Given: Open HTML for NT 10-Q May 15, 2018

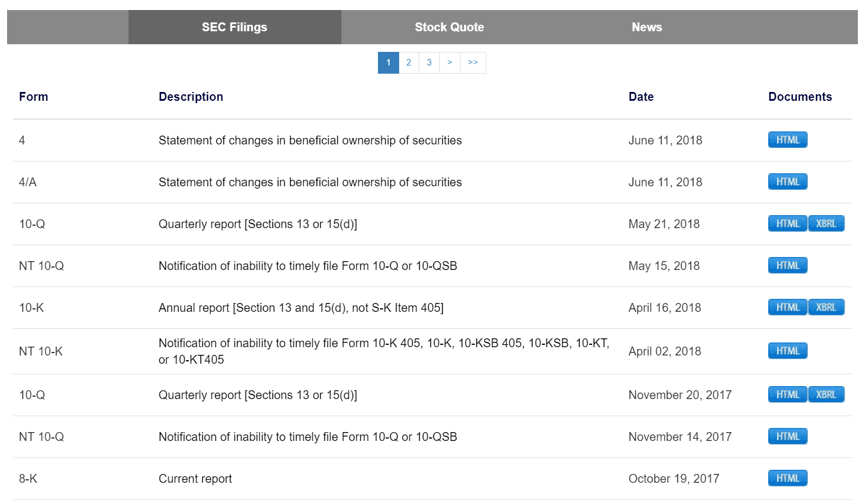Looking at the screenshot, I should [x=787, y=265].
